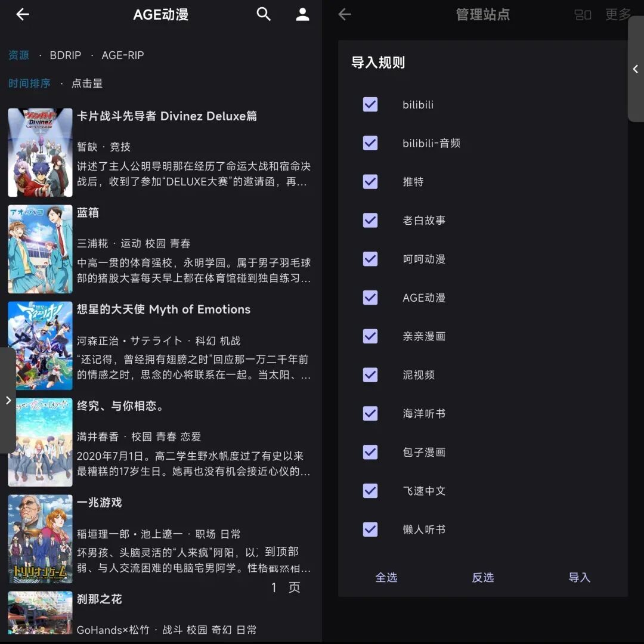Select the 资源 filter

(x=19, y=55)
